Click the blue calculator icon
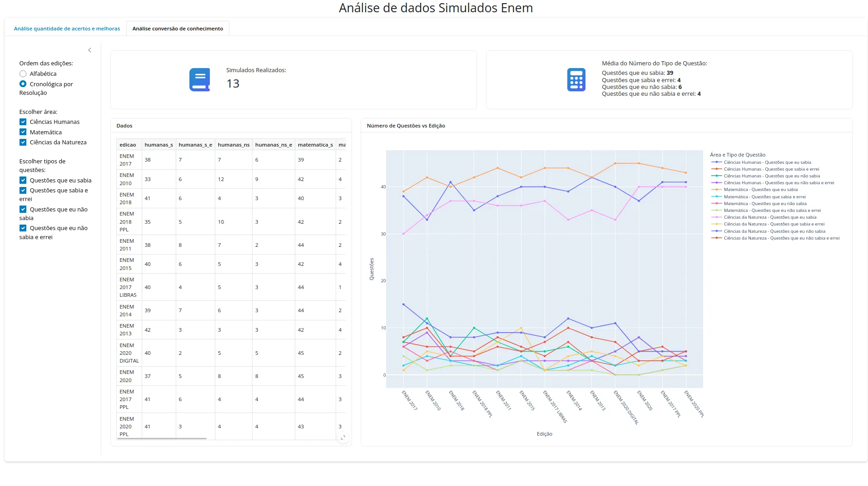This screenshot has width=868, height=486. pyautogui.click(x=576, y=80)
